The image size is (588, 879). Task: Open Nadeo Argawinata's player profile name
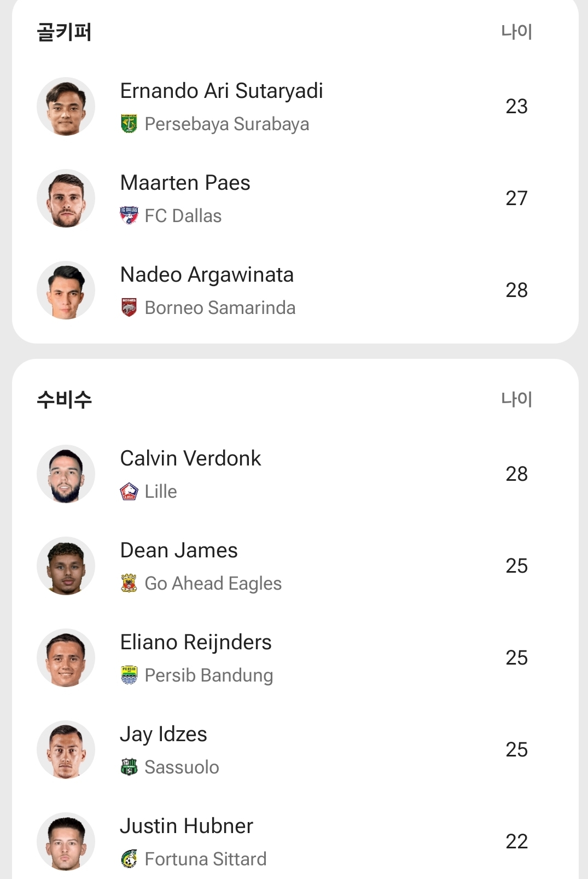pos(207,275)
